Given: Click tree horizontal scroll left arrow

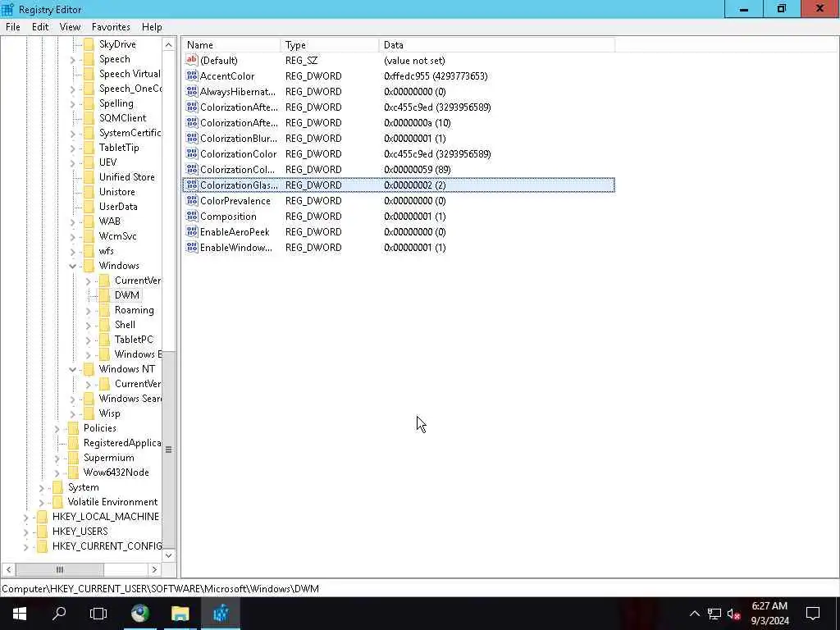Looking at the screenshot, I should [x=8, y=569].
